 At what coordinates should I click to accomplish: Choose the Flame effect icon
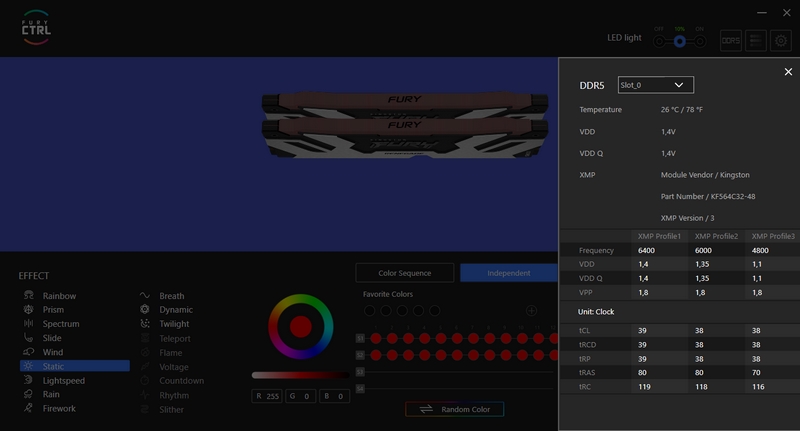[x=145, y=352]
